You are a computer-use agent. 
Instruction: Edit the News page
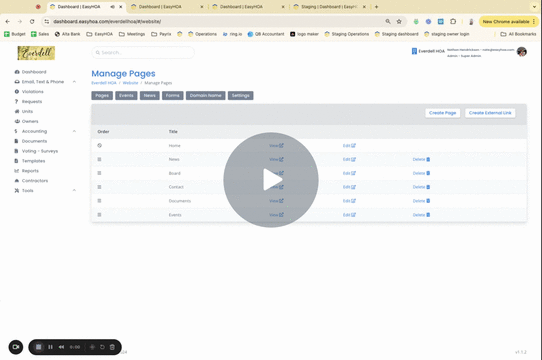pyautogui.click(x=349, y=159)
